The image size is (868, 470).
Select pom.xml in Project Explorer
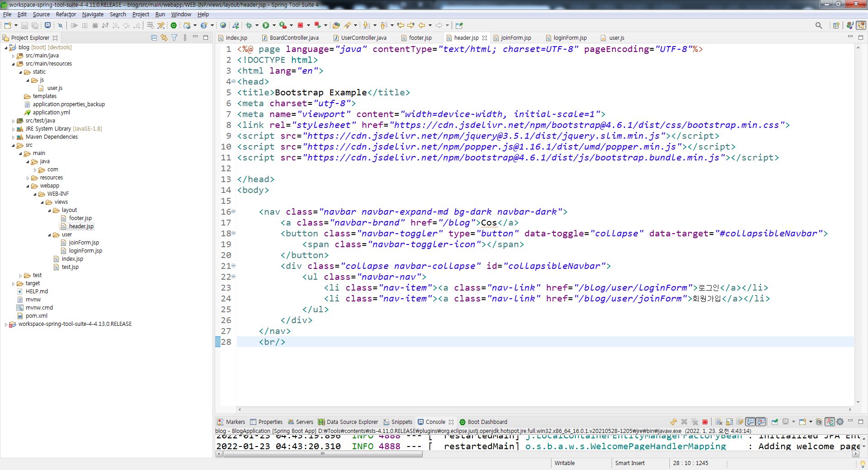36,316
